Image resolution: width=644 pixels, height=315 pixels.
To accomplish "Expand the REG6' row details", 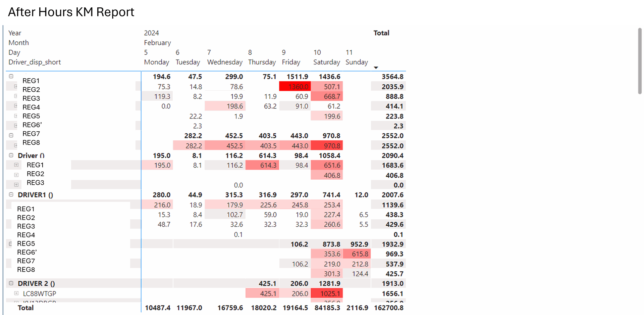I will click(x=16, y=125).
